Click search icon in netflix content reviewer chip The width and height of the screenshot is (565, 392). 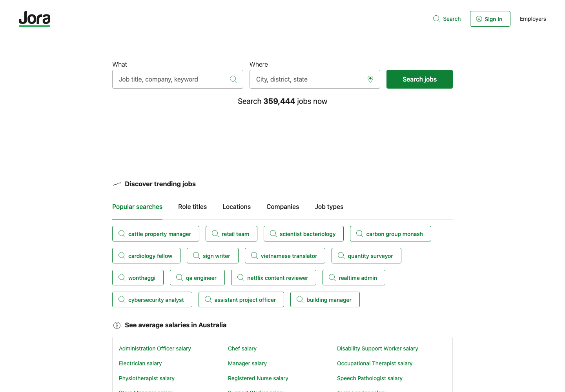click(241, 278)
